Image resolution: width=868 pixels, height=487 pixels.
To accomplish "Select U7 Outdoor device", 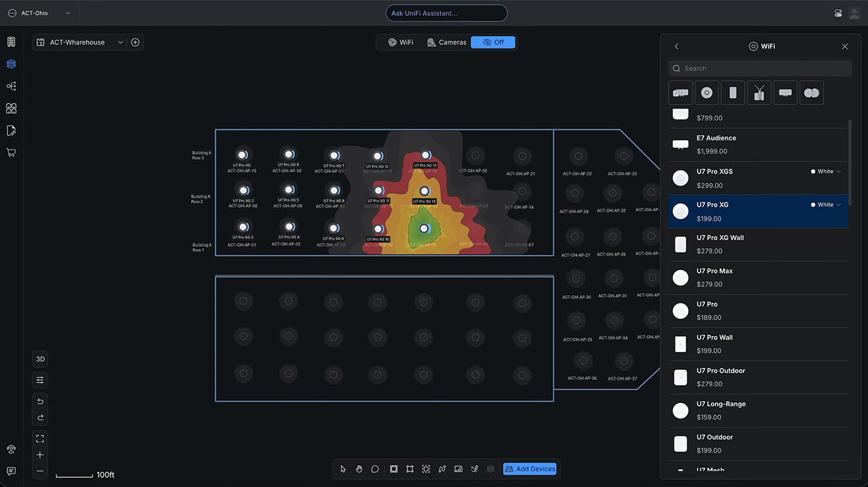I will point(758,443).
